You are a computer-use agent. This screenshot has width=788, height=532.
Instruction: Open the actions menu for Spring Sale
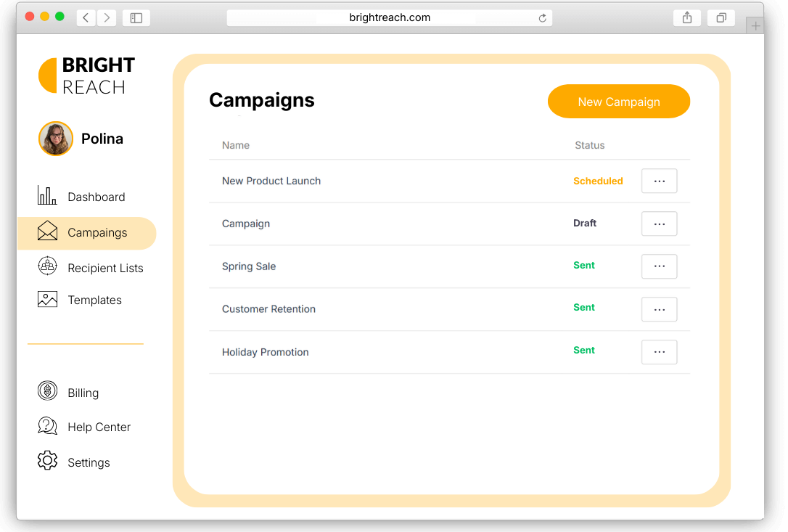pos(659,266)
